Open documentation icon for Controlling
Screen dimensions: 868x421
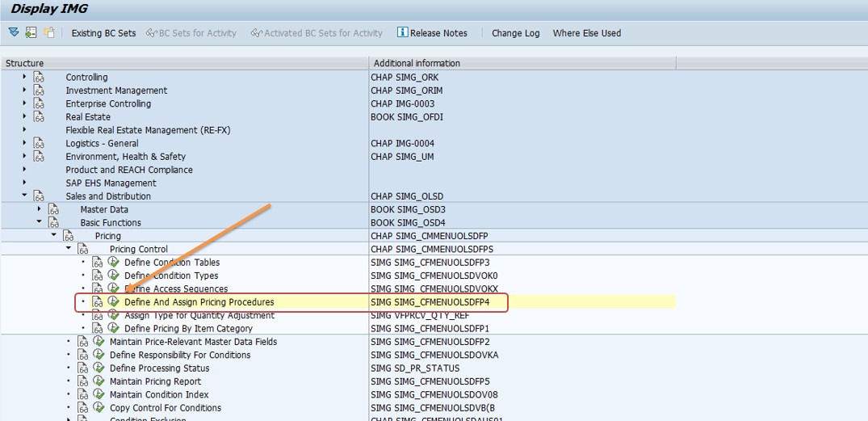(39, 77)
